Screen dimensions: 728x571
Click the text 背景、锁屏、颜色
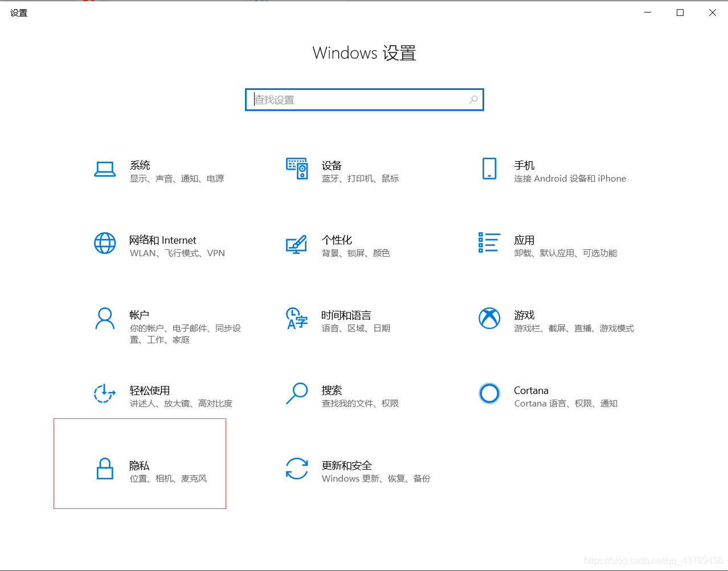click(355, 253)
